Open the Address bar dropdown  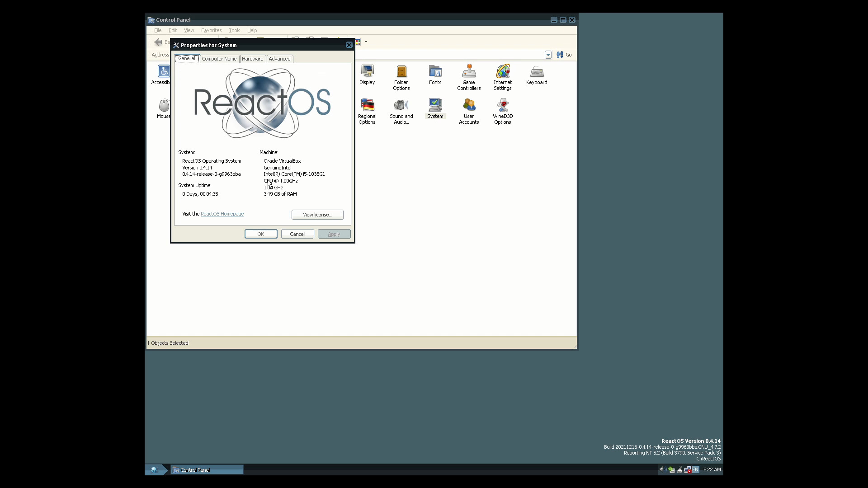coord(548,54)
